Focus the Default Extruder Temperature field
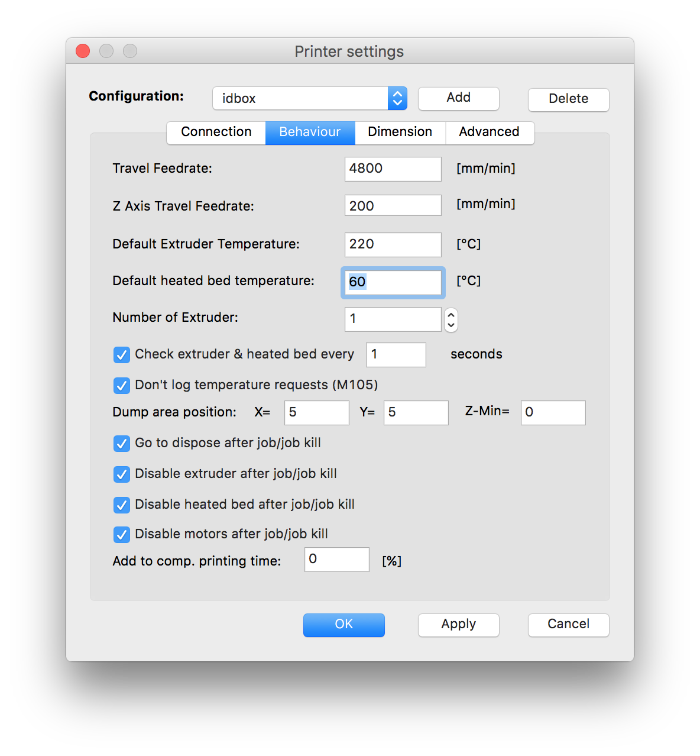The image size is (700, 756). (393, 245)
